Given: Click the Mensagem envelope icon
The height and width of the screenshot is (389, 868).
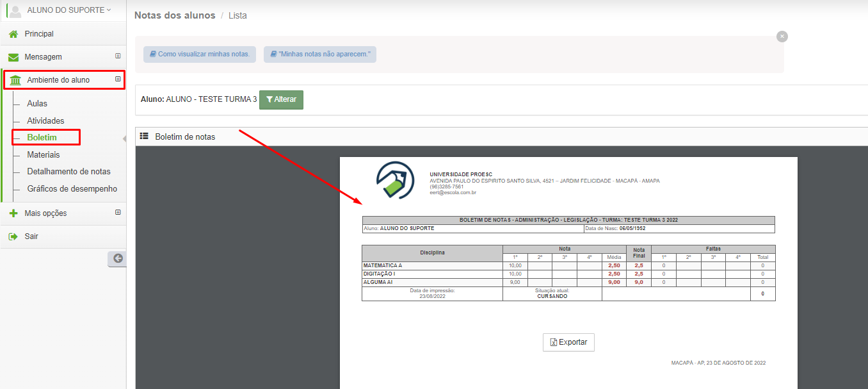Looking at the screenshot, I should [x=13, y=57].
